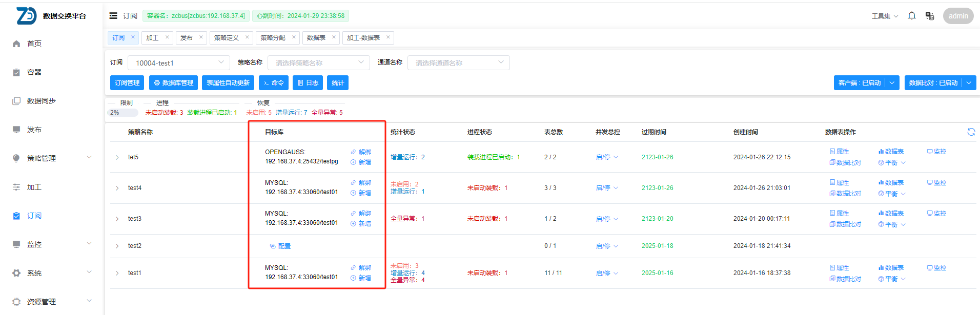The height and width of the screenshot is (315, 980).
Task: Click the 表属性自动更新 button
Action: click(228, 83)
